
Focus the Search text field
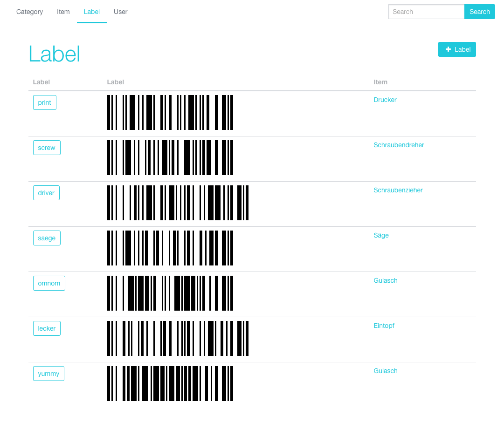click(426, 12)
